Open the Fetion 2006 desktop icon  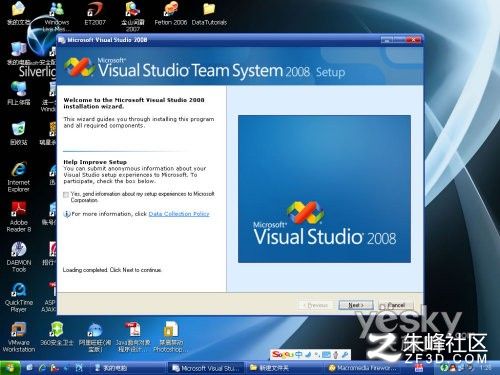coord(171,13)
